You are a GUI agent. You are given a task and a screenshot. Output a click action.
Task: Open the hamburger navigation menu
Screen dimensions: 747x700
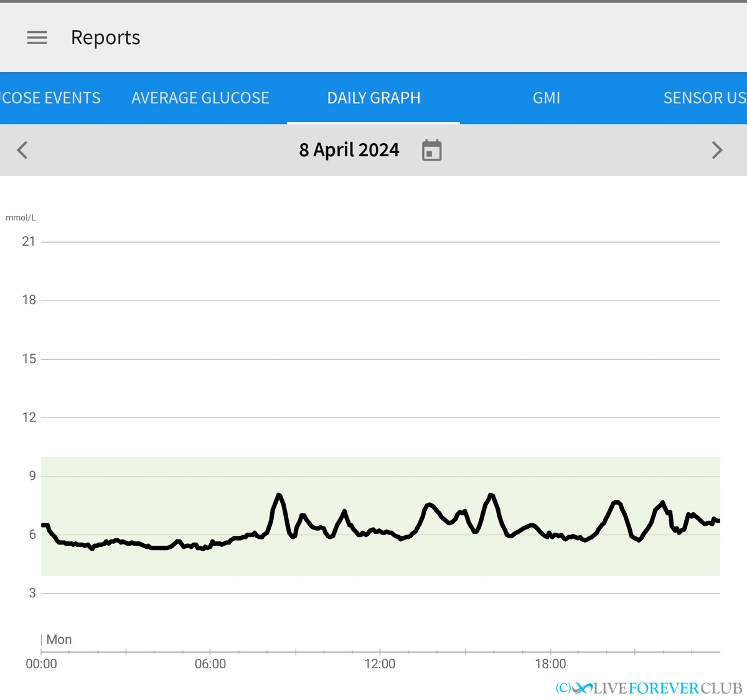(37, 38)
